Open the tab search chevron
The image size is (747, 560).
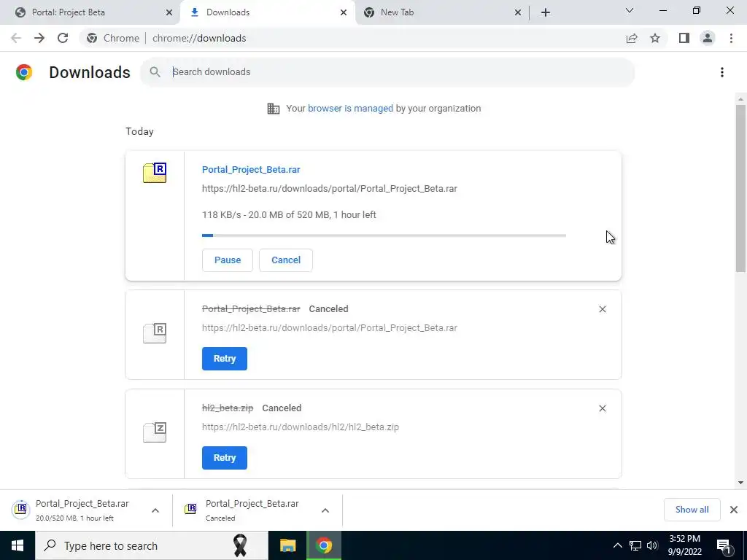pos(630,10)
